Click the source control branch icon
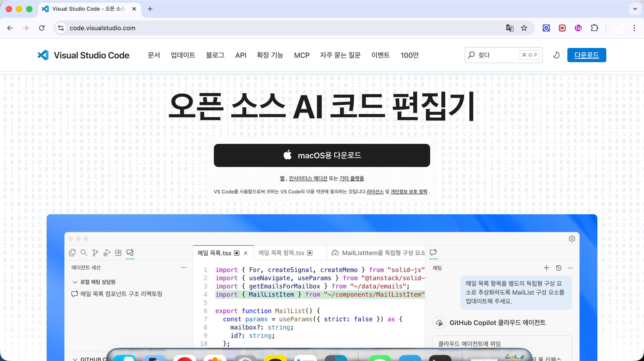This screenshot has width=644, height=361. point(95,252)
